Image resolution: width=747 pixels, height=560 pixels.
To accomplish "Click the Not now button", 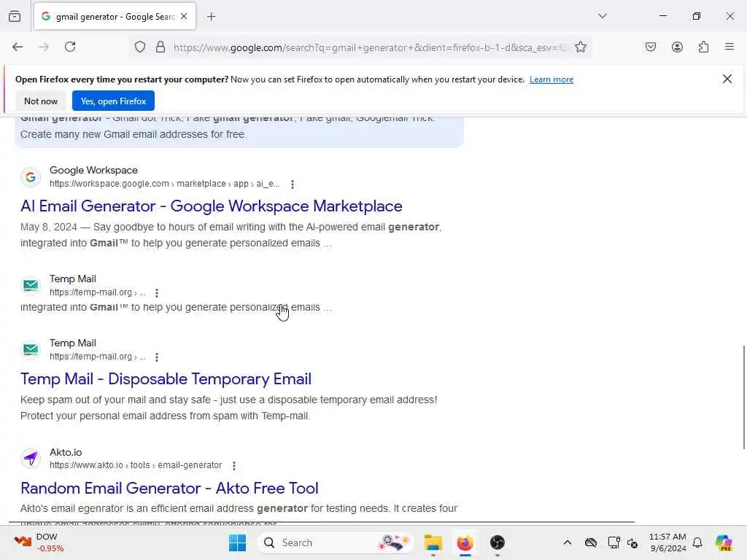I will pos(41,101).
